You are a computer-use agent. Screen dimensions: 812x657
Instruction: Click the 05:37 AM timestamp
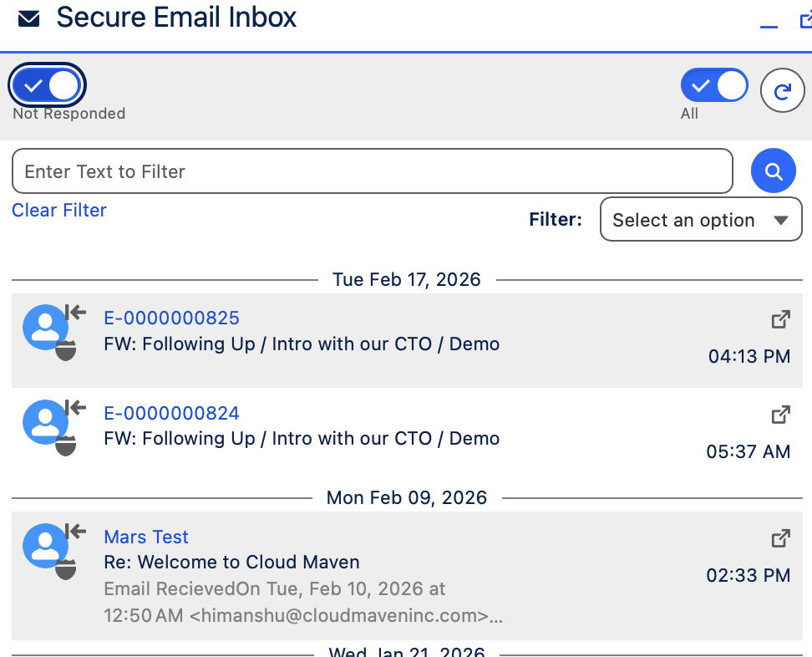749,452
